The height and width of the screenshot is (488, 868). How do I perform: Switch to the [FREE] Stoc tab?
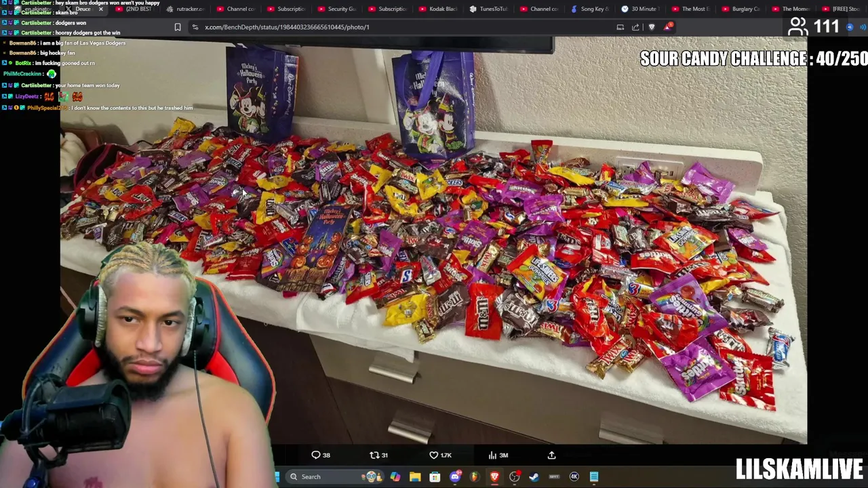coord(842,9)
